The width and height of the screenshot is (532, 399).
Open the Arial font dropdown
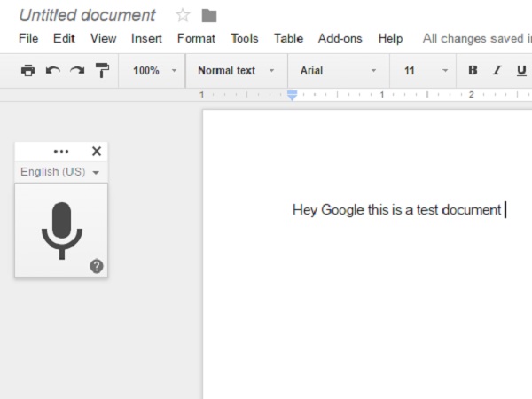(x=338, y=71)
